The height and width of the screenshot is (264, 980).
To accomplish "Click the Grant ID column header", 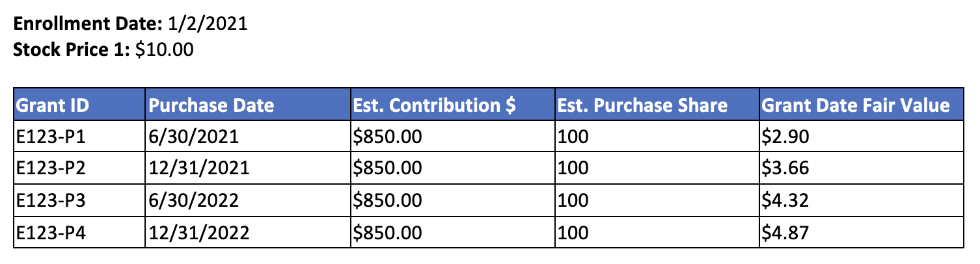I will point(79,104).
